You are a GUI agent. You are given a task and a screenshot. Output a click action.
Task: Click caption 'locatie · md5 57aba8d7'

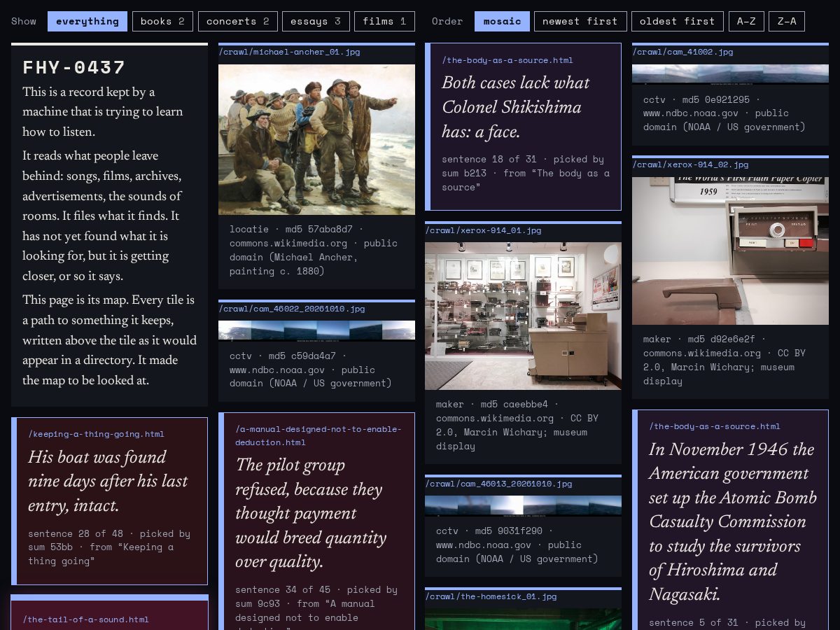pyautogui.click(x=314, y=250)
